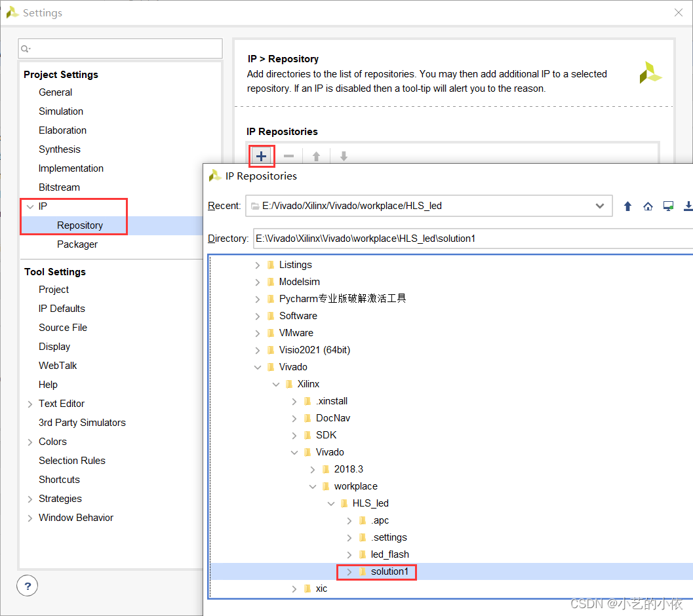The width and height of the screenshot is (693, 616).
Task: Click the move repository down arrow
Action: 344,156
